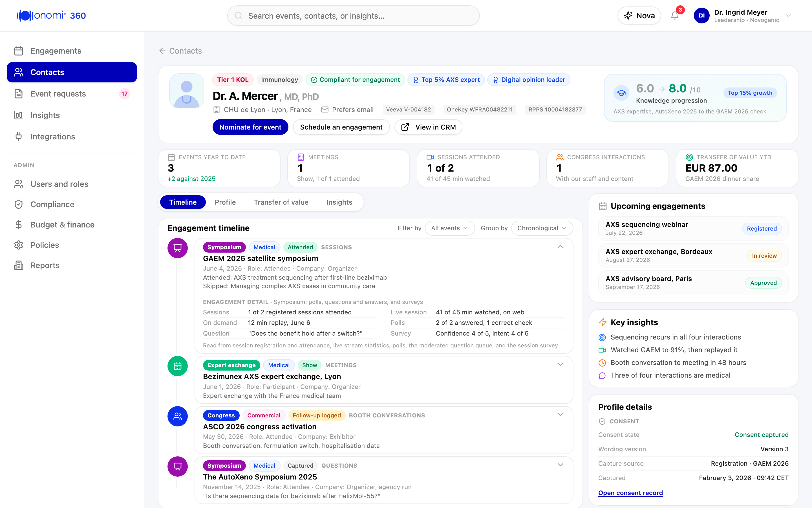Click the Compliant for engagement badge

coord(355,80)
